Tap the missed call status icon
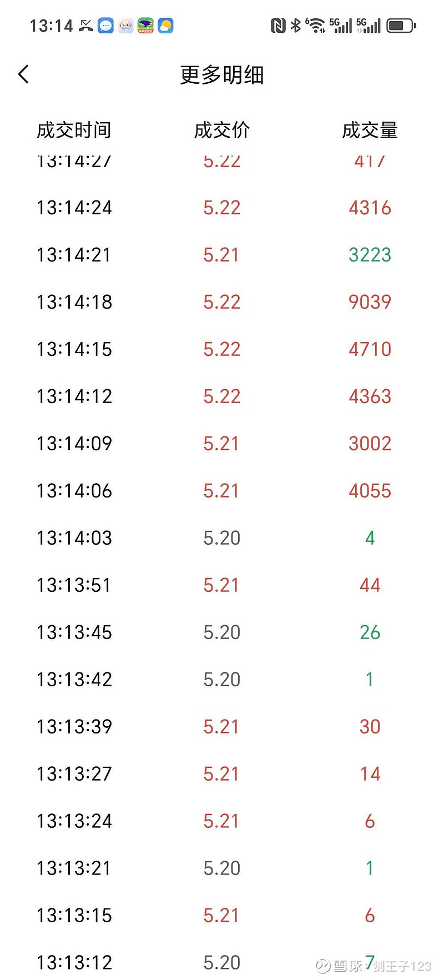 coord(86,26)
